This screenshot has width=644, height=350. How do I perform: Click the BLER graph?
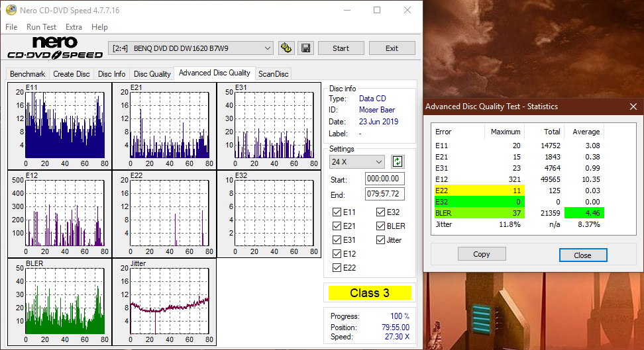(x=60, y=302)
